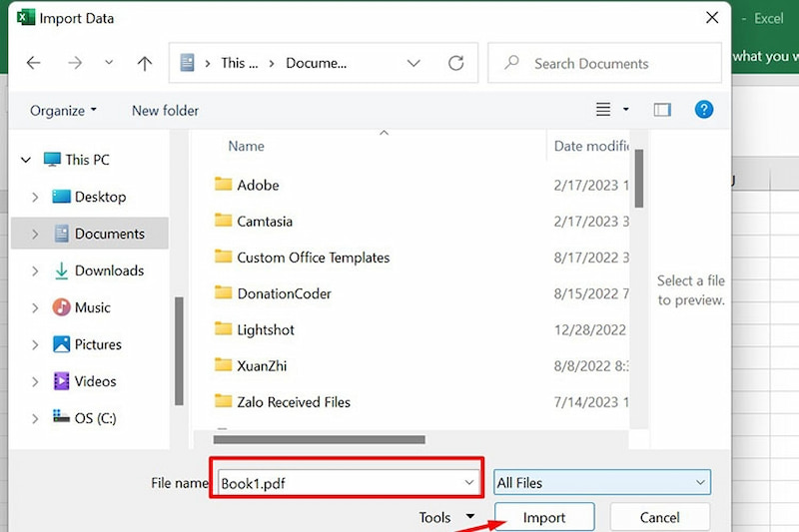Expand the Downloads tree node
The height and width of the screenshot is (532, 799).
[x=35, y=270]
